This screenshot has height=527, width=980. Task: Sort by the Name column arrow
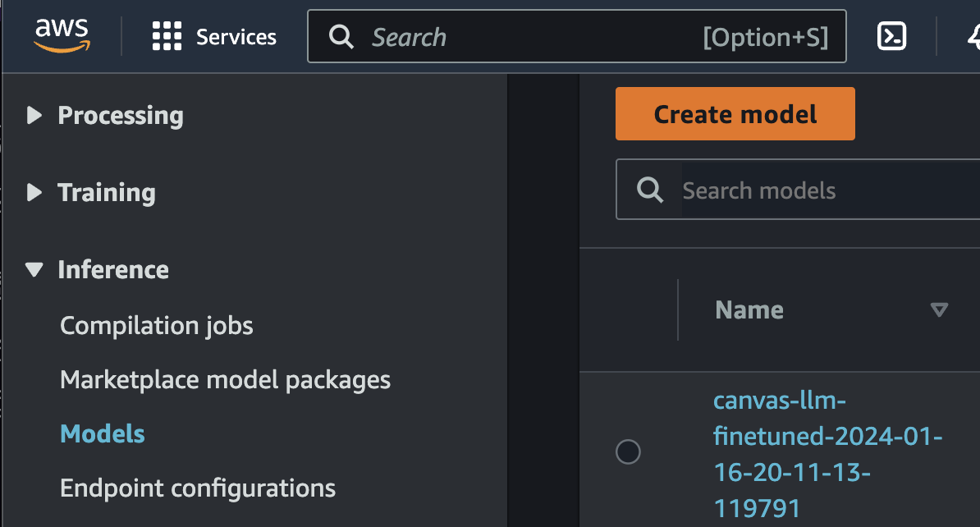tap(939, 309)
